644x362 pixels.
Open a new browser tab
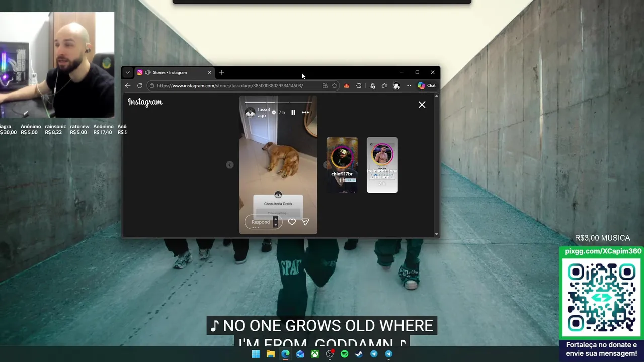pos(222,72)
